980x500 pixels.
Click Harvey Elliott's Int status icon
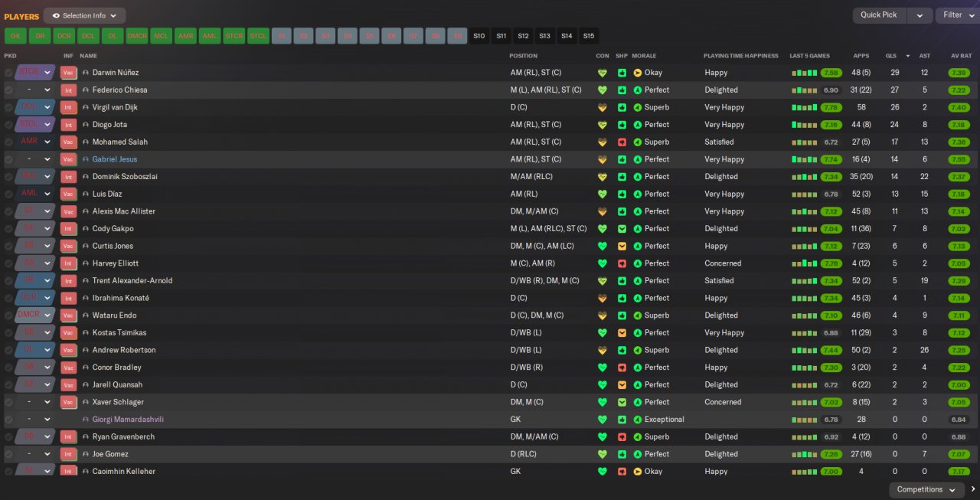(69, 263)
